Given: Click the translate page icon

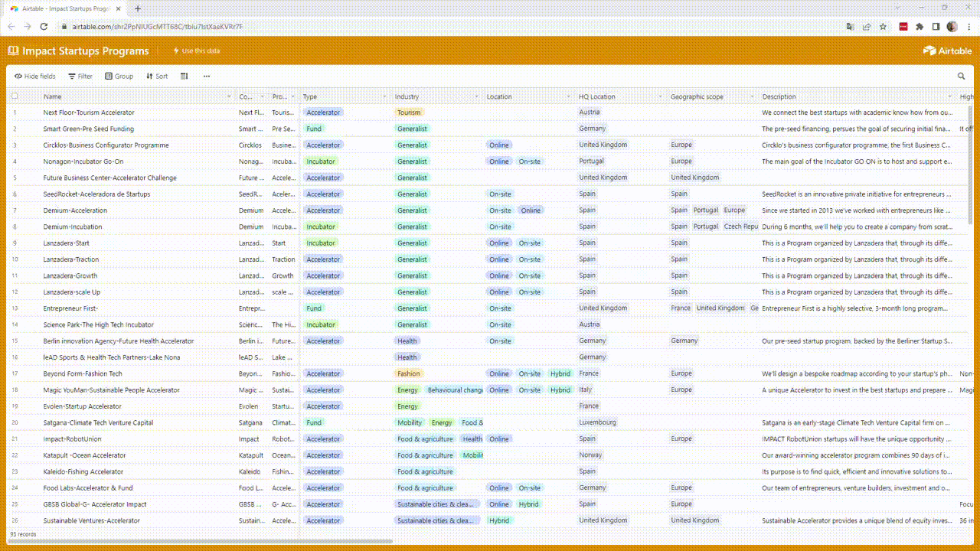Looking at the screenshot, I should point(850,26).
